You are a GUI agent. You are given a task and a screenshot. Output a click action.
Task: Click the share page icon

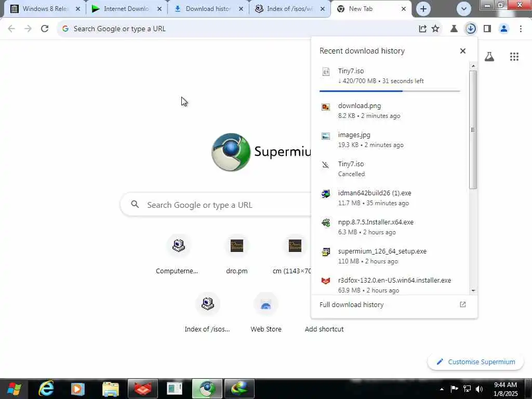coord(422,29)
